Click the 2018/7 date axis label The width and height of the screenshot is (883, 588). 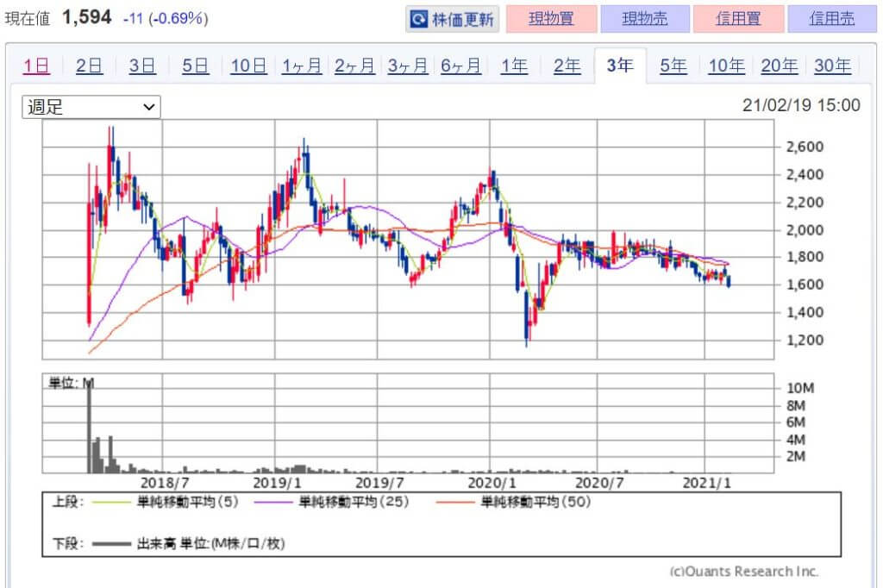pyautogui.click(x=164, y=483)
